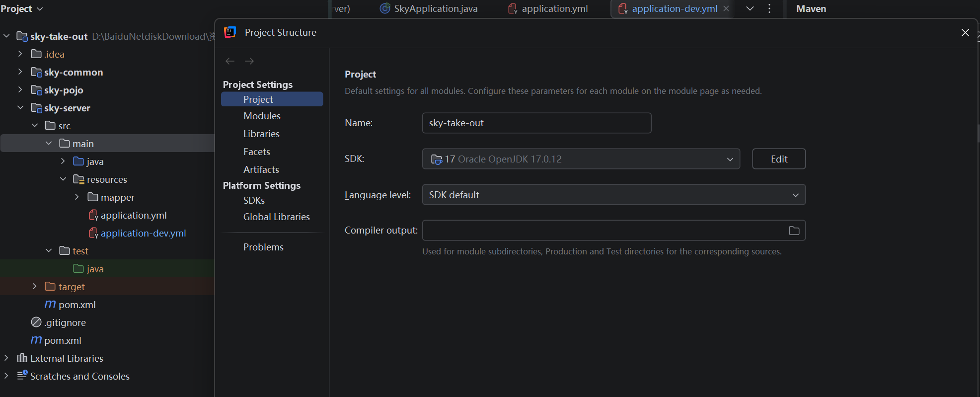Click the Edit button next to SDK

coord(779,159)
